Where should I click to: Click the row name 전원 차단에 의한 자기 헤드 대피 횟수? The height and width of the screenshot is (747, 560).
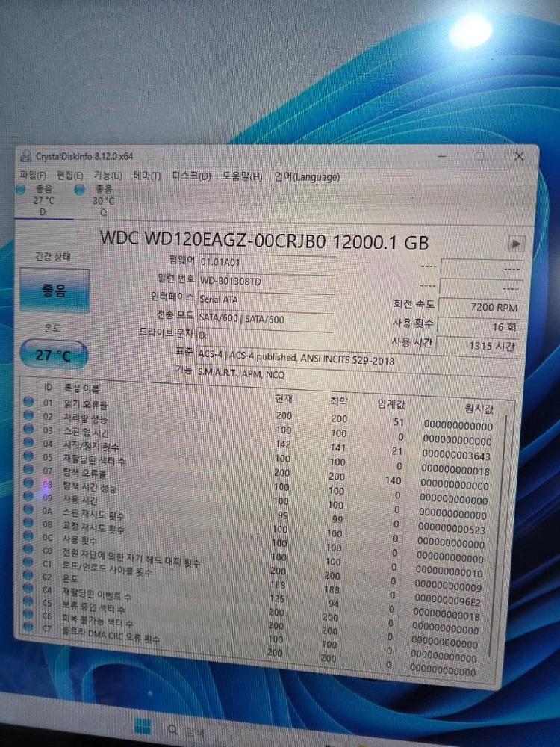pos(131,557)
